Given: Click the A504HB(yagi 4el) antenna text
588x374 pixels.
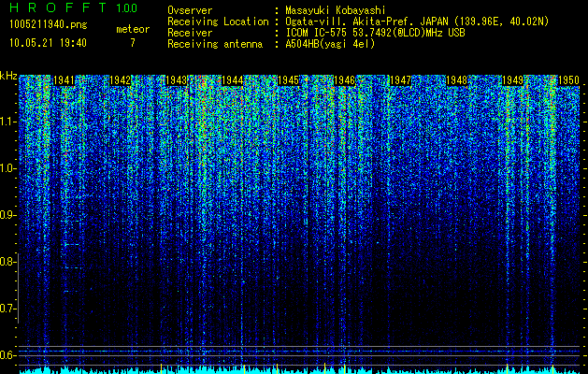Looking at the screenshot, I should (330, 44).
